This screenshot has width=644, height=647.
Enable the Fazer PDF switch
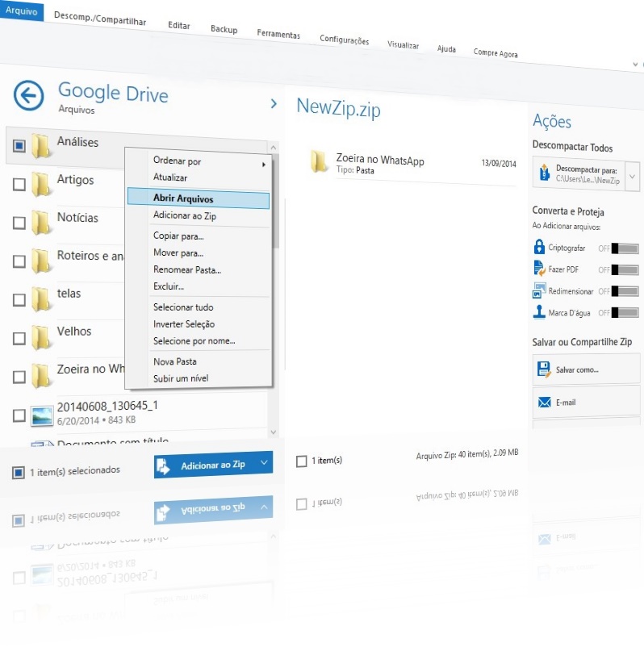(x=625, y=270)
